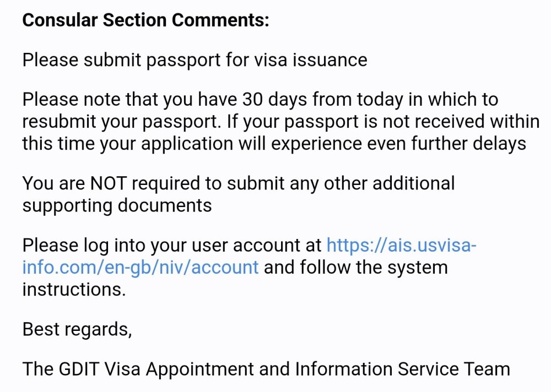Click the 'Consular Section Comments:' heading
Screen dimensions: 551x392
pos(146,20)
